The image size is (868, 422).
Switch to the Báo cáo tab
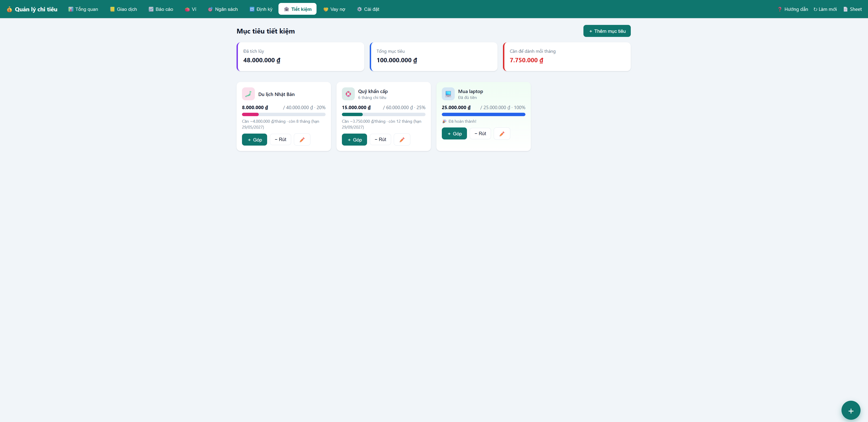(161, 9)
